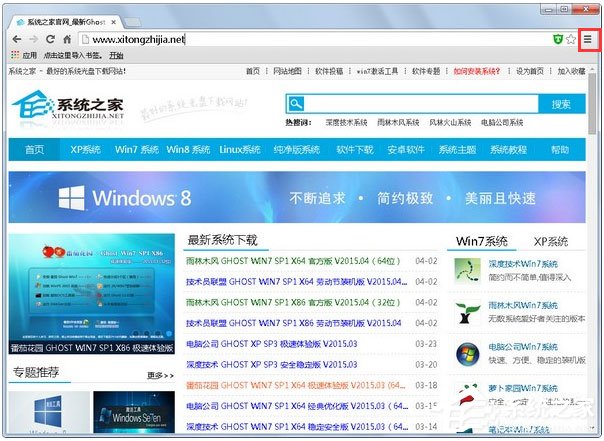Open the Apps shortcut in bookmarks bar
604x441 pixels.
23,56
